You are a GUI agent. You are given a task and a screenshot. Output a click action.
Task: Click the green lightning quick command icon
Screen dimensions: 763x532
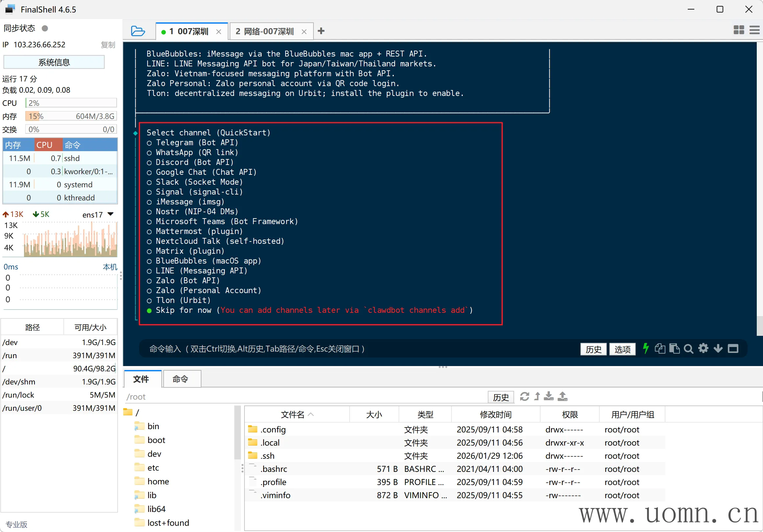tap(645, 349)
